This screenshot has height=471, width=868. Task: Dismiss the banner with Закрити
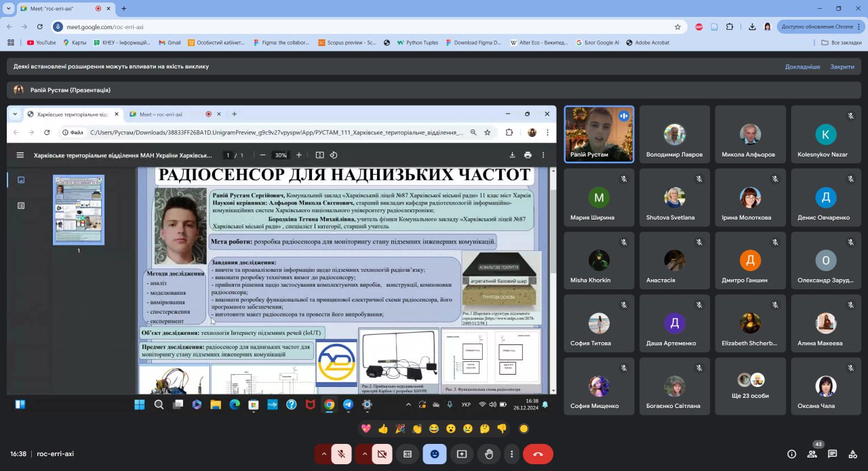point(842,66)
